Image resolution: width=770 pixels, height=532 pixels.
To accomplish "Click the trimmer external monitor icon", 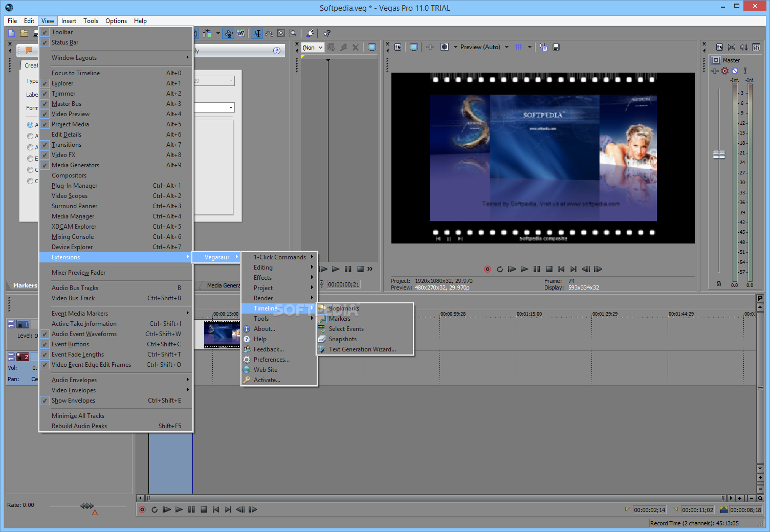I will click(x=372, y=47).
